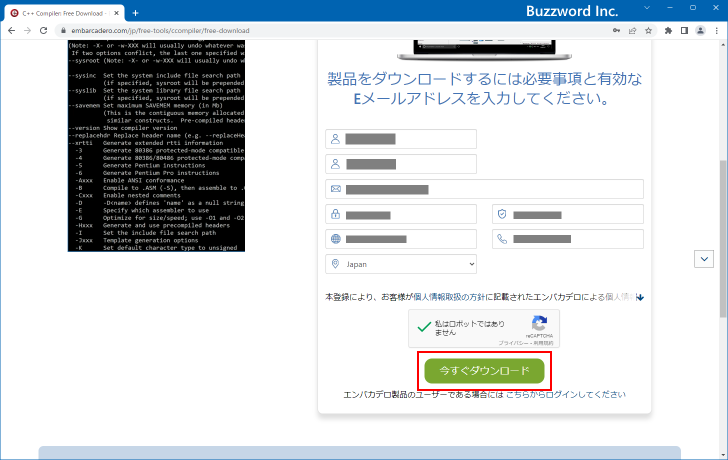
Task: Click the laptop product image
Action: pyautogui.click(x=484, y=50)
